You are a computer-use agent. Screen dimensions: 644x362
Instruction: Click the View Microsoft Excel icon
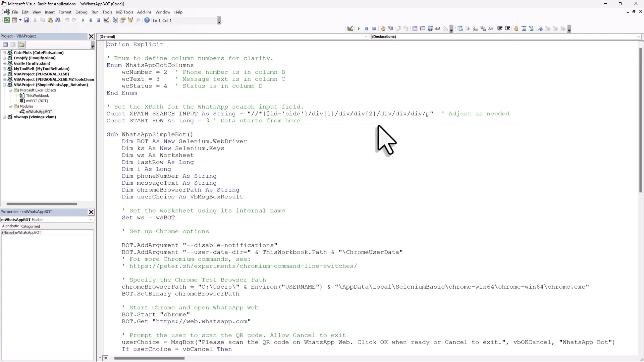click(7, 20)
